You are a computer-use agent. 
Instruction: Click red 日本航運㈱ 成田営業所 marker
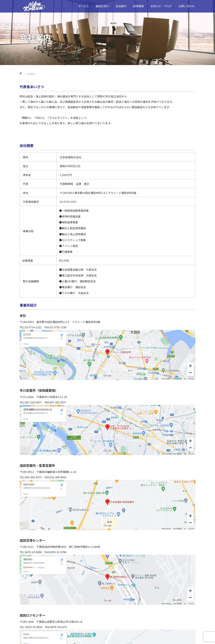tap(107, 502)
